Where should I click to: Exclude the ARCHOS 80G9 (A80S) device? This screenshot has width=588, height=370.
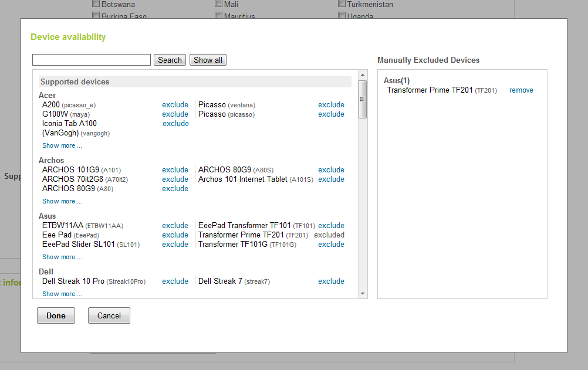click(x=331, y=170)
